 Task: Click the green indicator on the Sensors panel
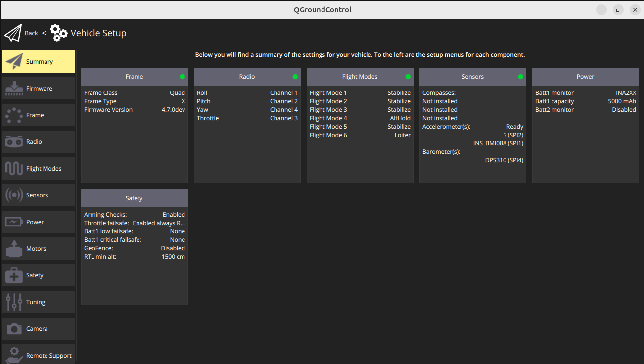(x=520, y=77)
